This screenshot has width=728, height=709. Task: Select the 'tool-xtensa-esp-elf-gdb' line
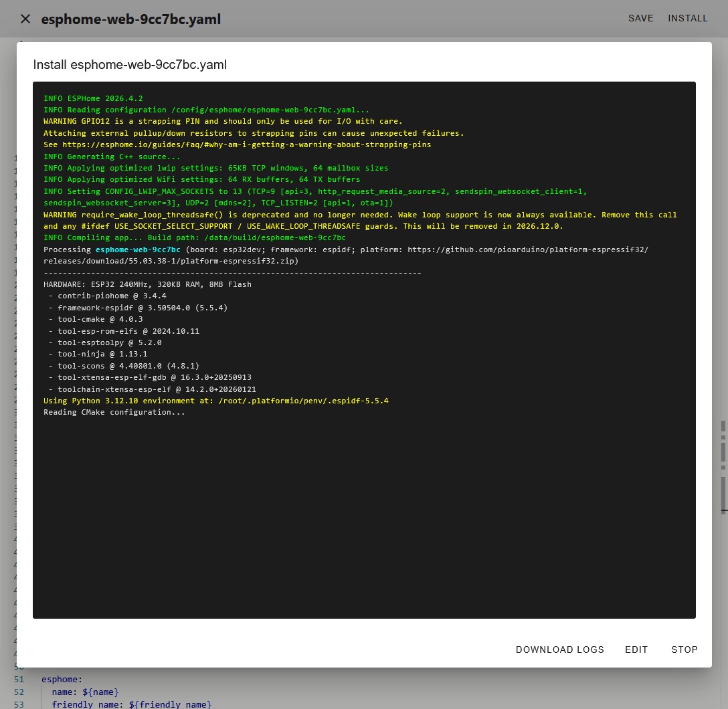click(x=150, y=378)
